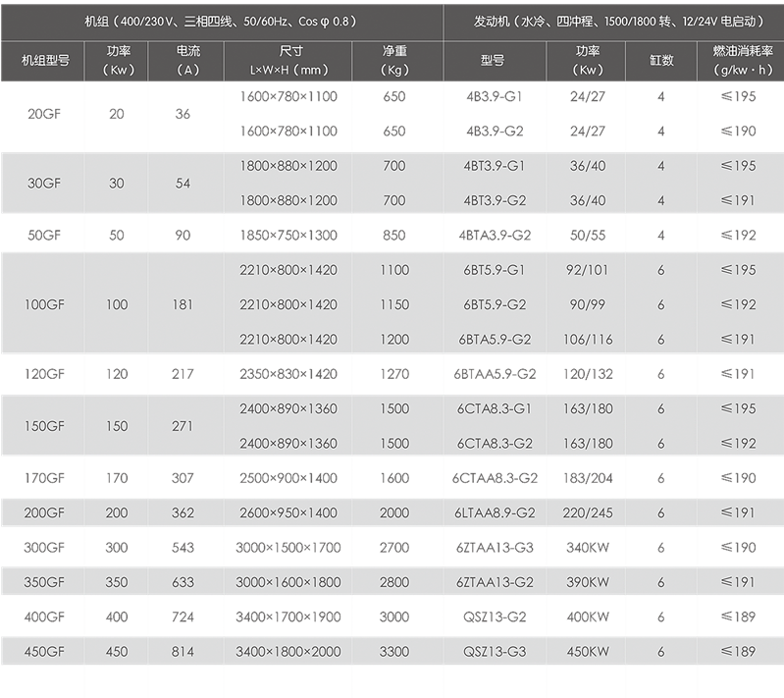784x698 pixels.
Task: Click the engine power 220/245
Action: [588, 512]
